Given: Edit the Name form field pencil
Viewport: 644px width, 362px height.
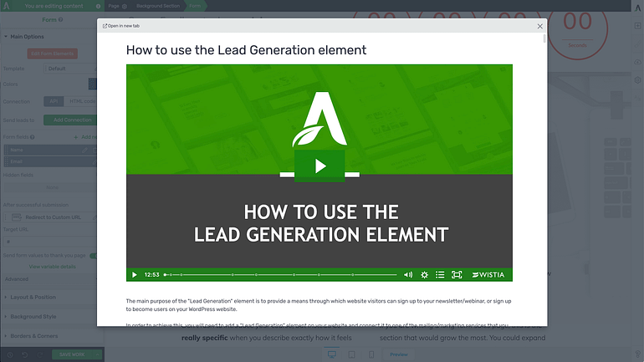Looking at the screenshot, I should pos(84,150).
